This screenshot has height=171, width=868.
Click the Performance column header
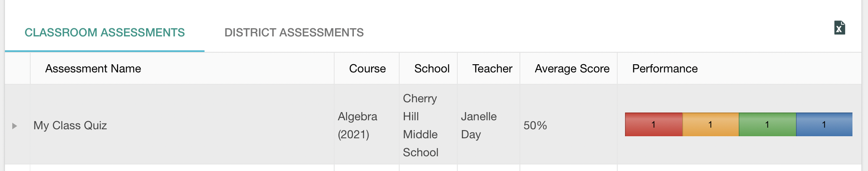click(665, 68)
